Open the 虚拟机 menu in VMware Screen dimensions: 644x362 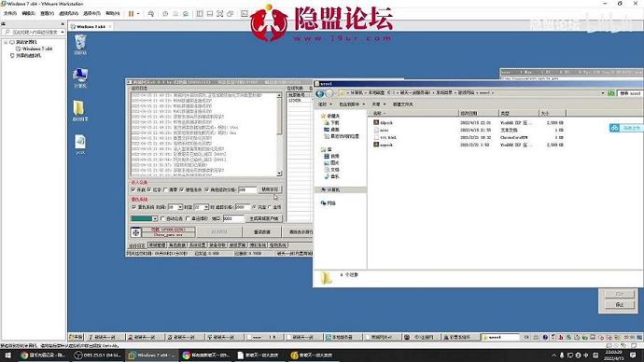[68, 14]
